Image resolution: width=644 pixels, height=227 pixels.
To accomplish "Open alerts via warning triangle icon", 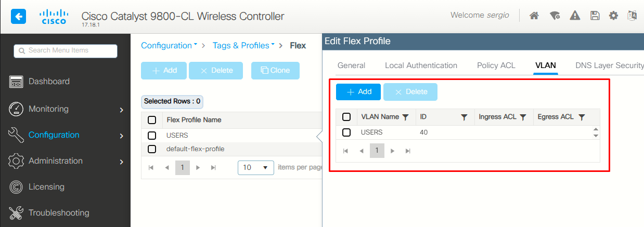I will (575, 16).
